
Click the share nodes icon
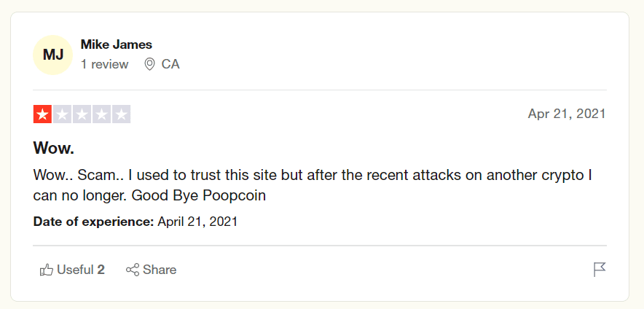coord(133,270)
